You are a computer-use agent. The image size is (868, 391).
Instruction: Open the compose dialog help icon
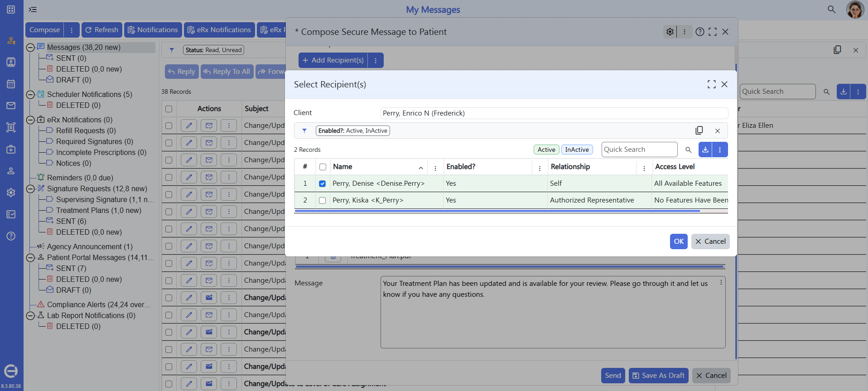pyautogui.click(x=700, y=32)
